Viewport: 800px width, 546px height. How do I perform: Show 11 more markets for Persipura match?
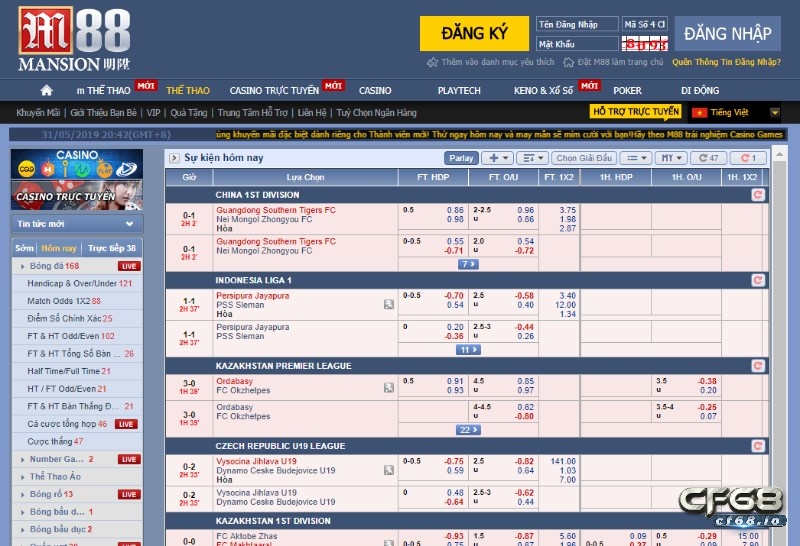[468, 350]
